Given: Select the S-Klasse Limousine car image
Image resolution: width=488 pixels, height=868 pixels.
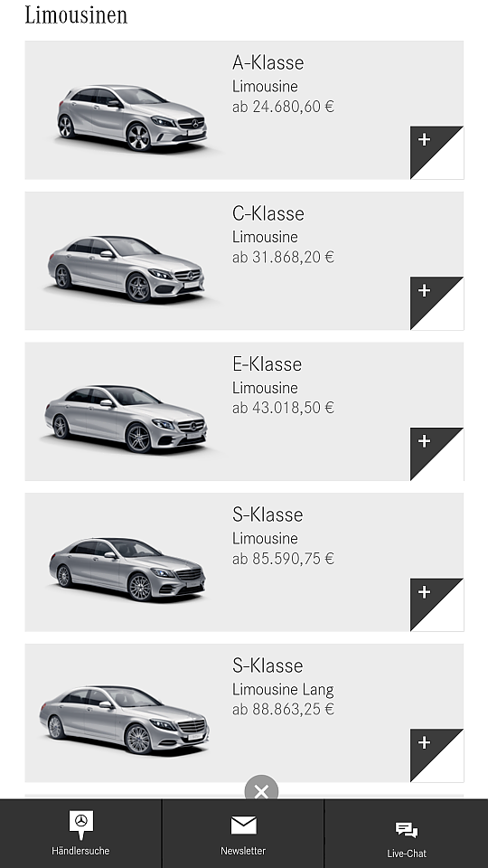Looking at the screenshot, I should (x=127, y=570).
